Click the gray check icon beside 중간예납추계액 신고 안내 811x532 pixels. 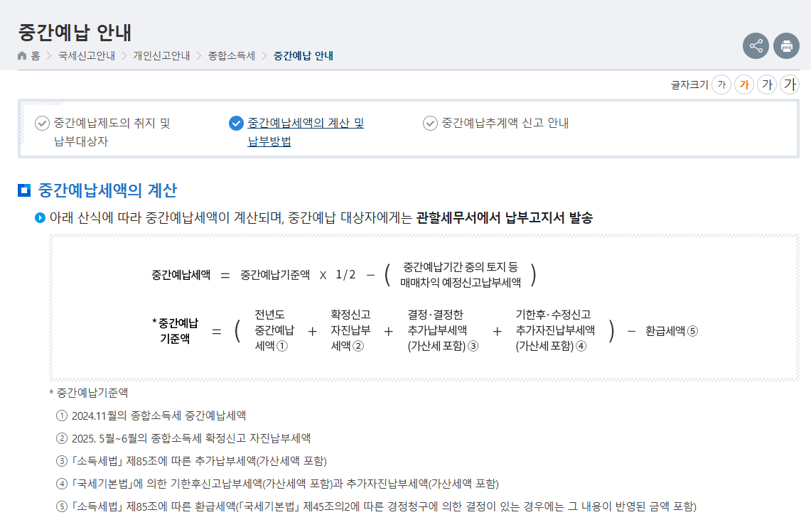point(430,123)
